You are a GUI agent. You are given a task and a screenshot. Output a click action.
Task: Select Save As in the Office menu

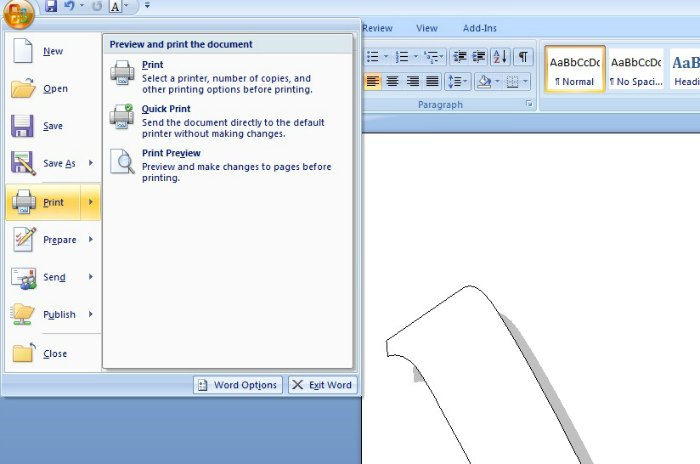43,163
